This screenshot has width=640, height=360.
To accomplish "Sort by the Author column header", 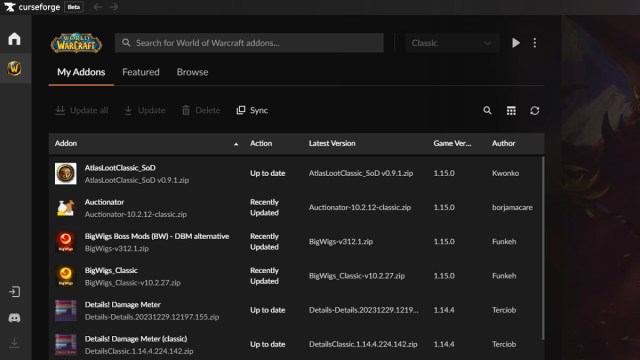I will 503,143.
